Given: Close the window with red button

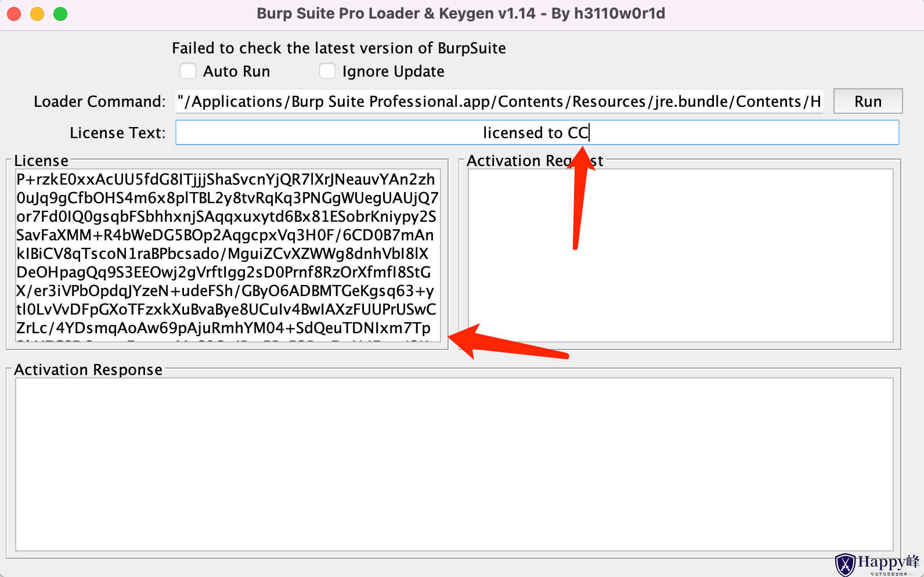Looking at the screenshot, I should (x=14, y=13).
